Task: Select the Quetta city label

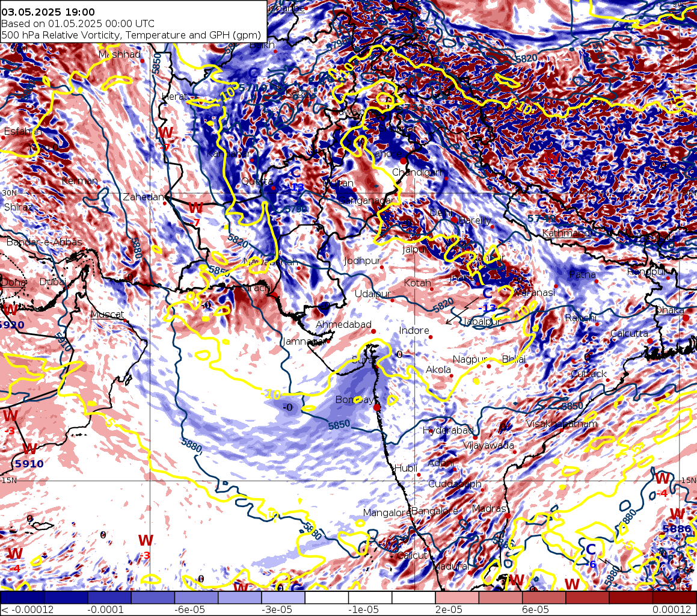Action: pyautogui.click(x=257, y=181)
